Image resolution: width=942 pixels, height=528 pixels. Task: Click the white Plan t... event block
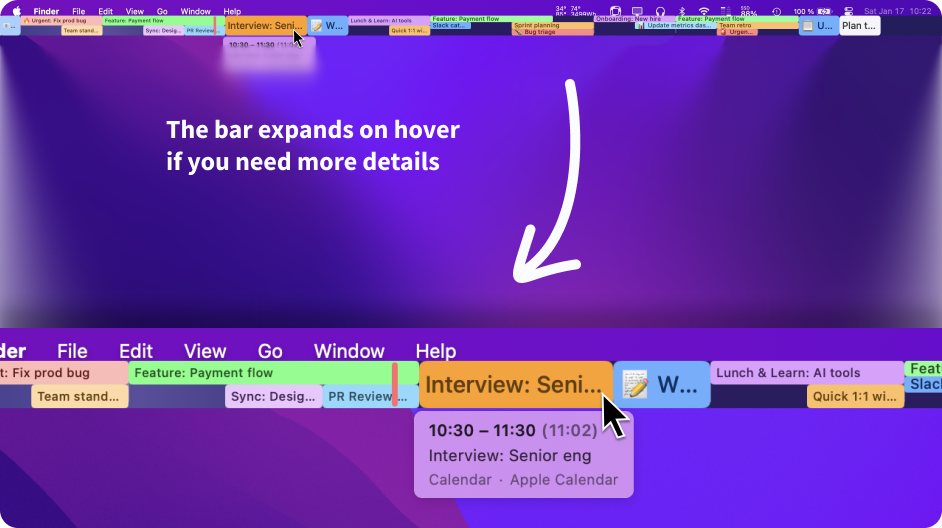(x=858, y=26)
